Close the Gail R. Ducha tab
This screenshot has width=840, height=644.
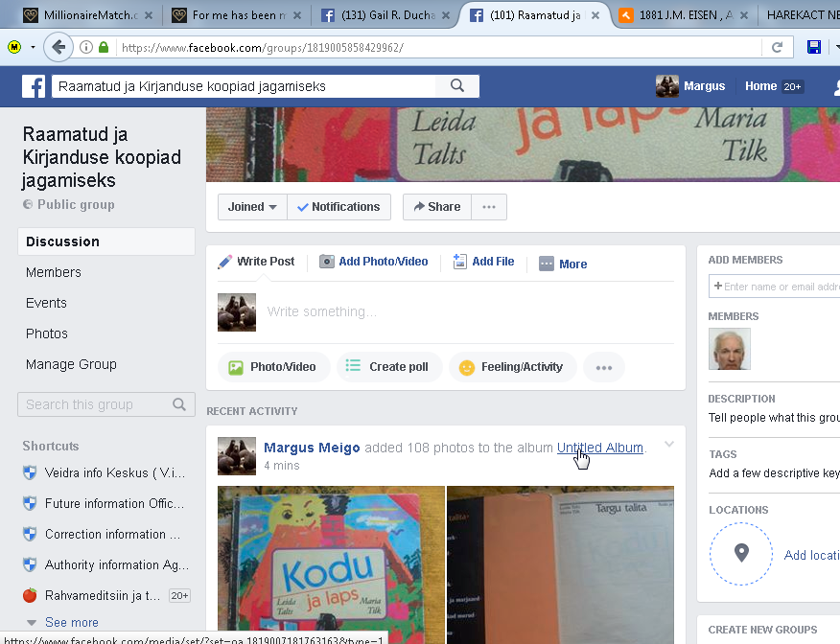(x=446, y=15)
